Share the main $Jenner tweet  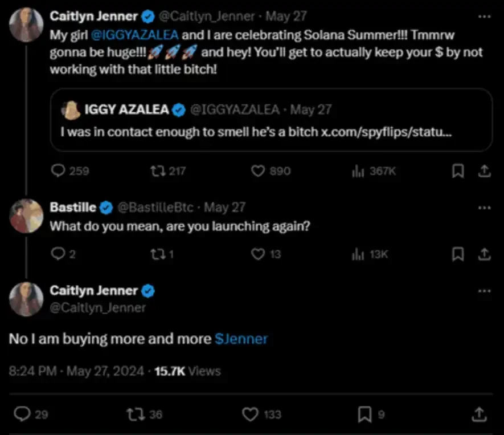pyautogui.click(x=480, y=413)
